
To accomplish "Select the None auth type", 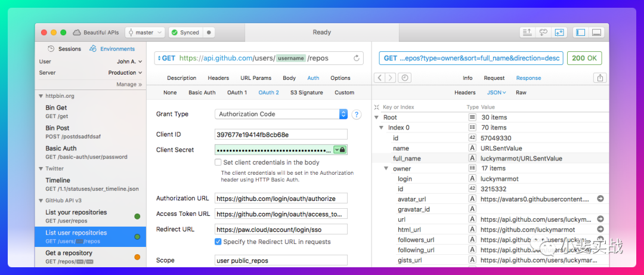I will [170, 92].
